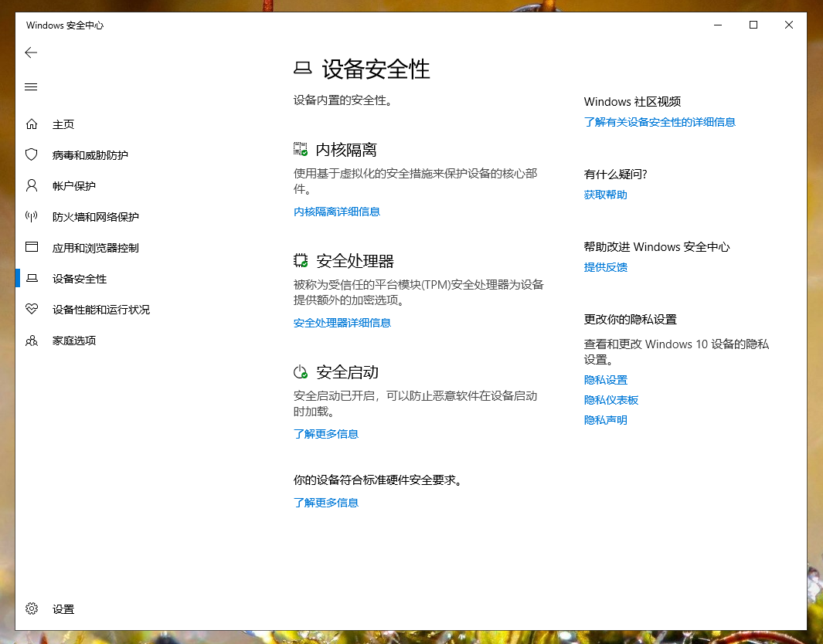Click the gear icon beside 设置
Viewport: 823px width, 644px height.
tap(32, 608)
